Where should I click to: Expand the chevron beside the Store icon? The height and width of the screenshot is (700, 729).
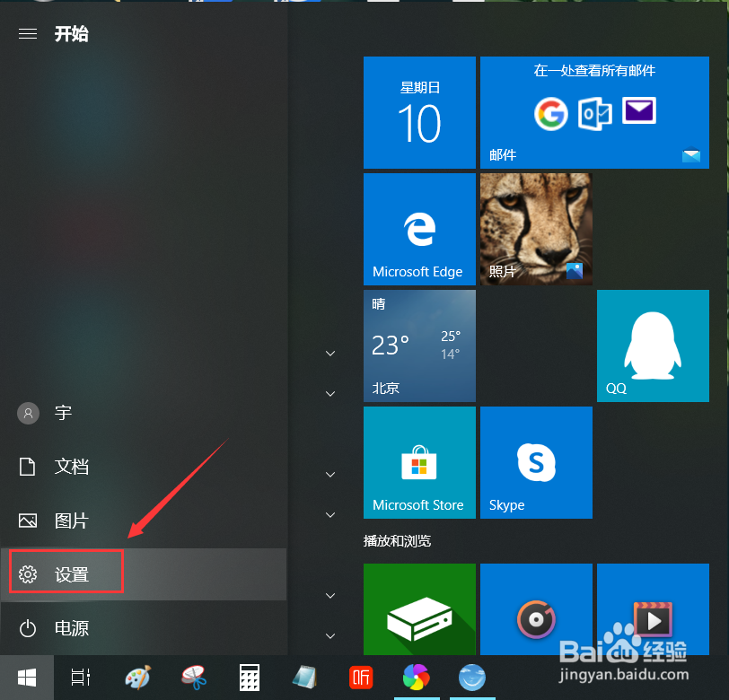pos(330,475)
